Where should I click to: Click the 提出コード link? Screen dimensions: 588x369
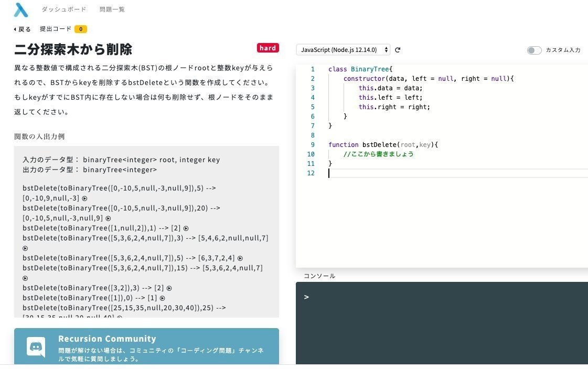55,29
